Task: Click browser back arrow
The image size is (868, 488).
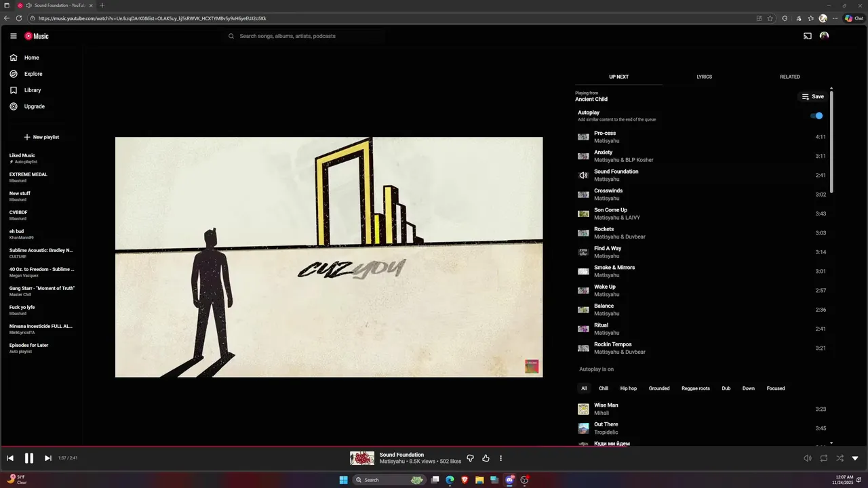Action: pyautogui.click(x=7, y=18)
